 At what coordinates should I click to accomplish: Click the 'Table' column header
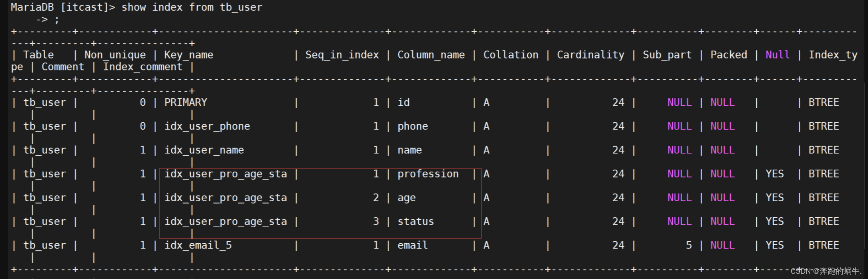pyautogui.click(x=38, y=55)
